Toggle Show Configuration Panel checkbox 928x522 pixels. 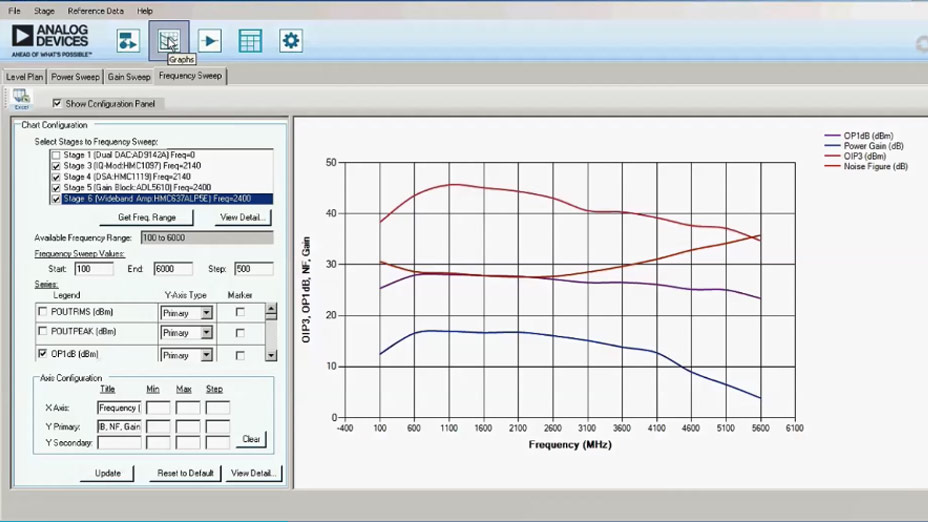coord(57,104)
